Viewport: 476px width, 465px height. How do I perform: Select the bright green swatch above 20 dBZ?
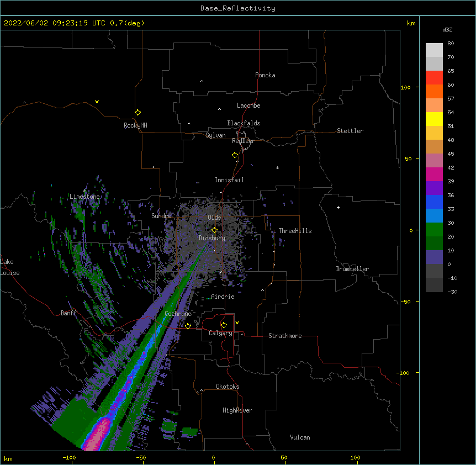point(434,230)
